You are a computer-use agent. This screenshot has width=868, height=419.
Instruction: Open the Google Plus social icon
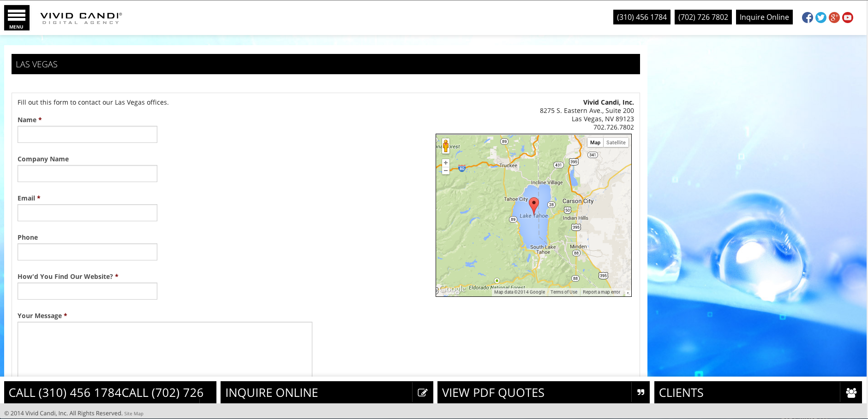pos(834,18)
